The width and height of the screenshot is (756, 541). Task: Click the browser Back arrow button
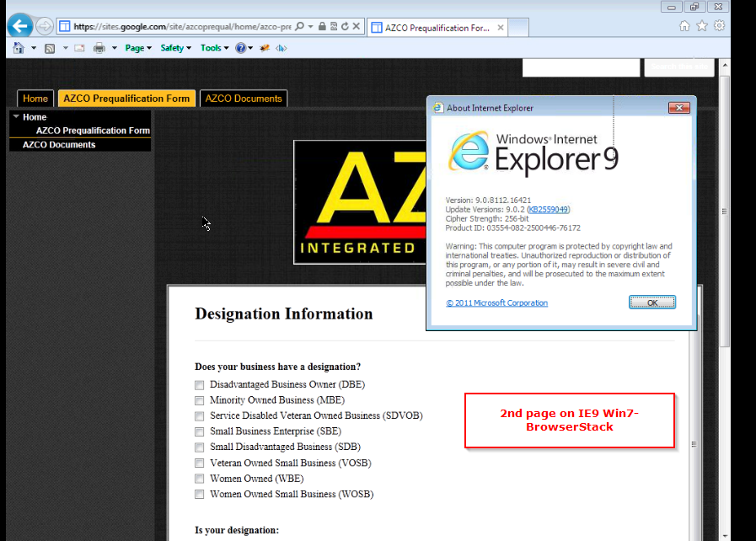point(19,25)
